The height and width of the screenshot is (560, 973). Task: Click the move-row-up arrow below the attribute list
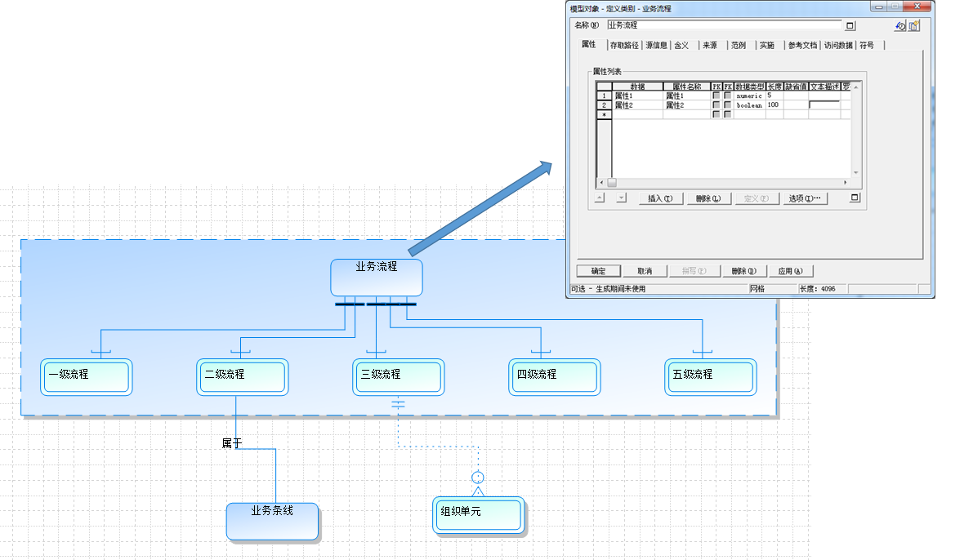[x=600, y=197]
